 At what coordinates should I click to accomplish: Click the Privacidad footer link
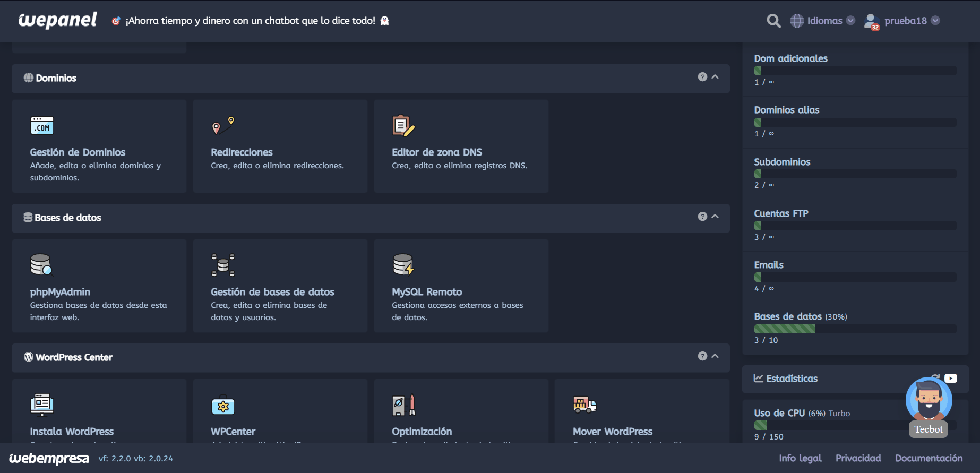(858, 458)
